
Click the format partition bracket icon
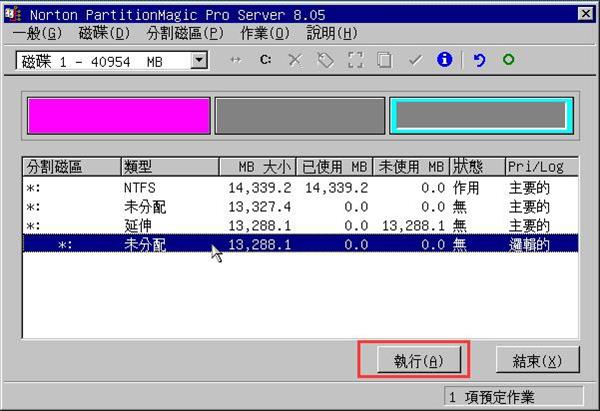click(355, 60)
